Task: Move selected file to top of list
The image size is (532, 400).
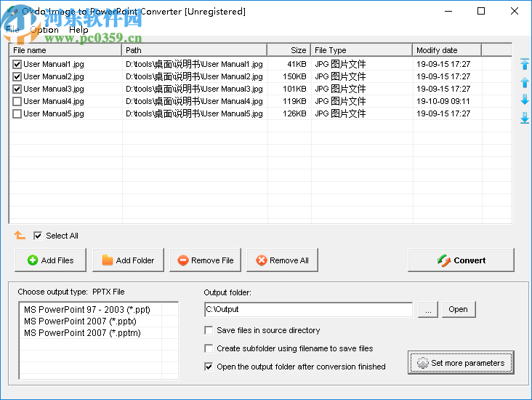Action: point(525,64)
